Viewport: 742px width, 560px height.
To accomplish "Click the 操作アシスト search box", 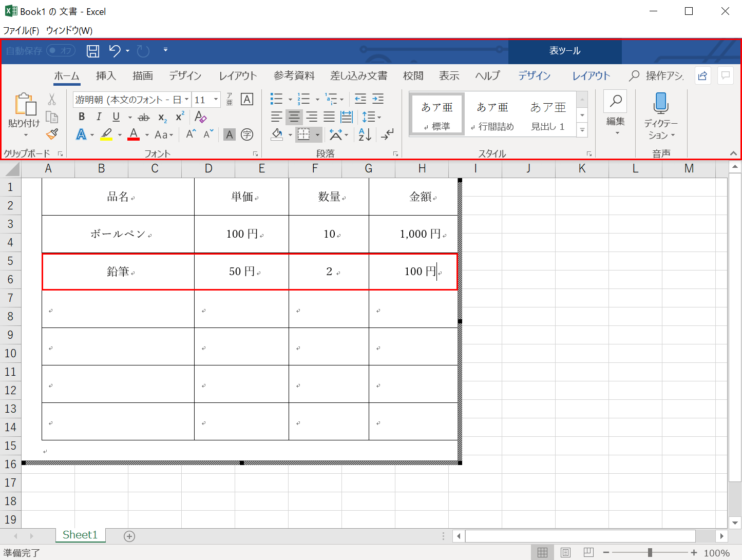I will (x=657, y=76).
